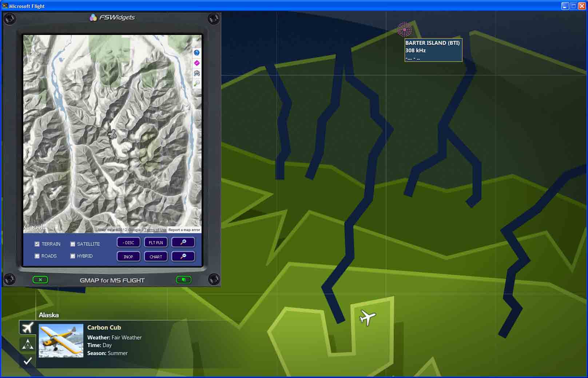Zoom in with the magnifier plus button
This screenshot has width=588, height=378.
pyautogui.click(x=183, y=242)
